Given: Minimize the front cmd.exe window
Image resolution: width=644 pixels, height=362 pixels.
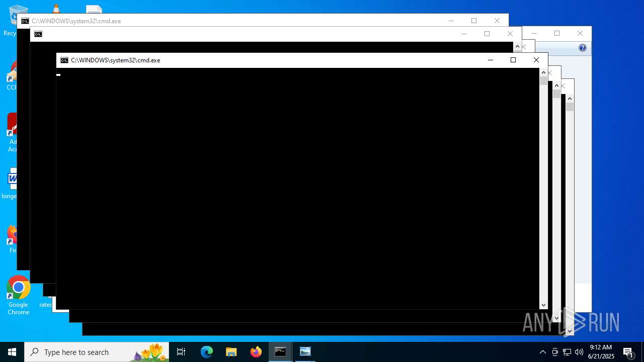Looking at the screenshot, I should 491,60.
